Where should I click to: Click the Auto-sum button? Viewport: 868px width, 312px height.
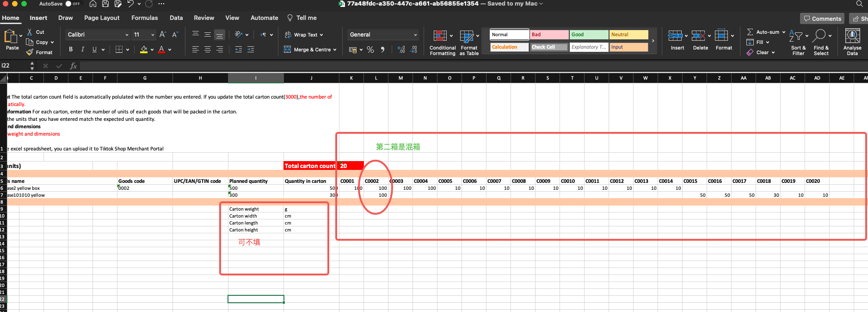click(763, 32)
